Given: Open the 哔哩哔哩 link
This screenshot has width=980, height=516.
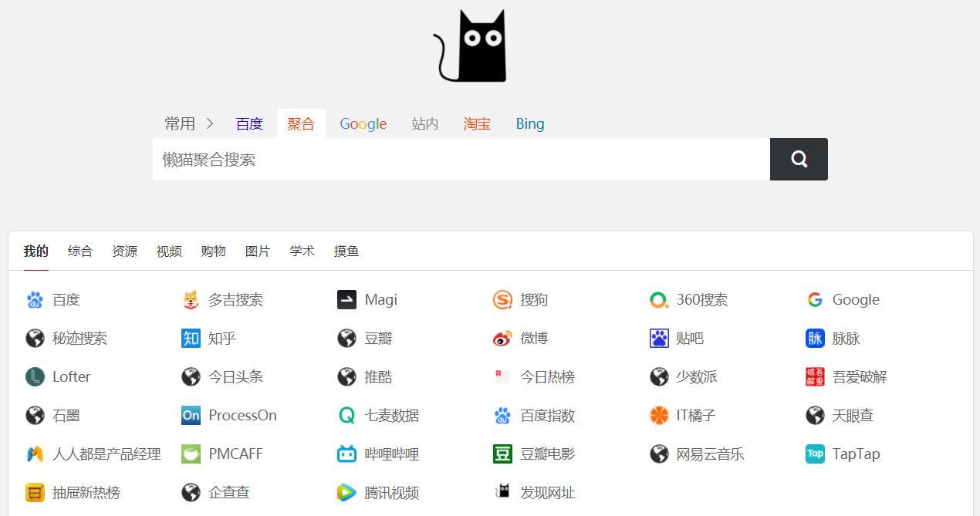Looking at the screenshot, I should (x=392, y=454).
